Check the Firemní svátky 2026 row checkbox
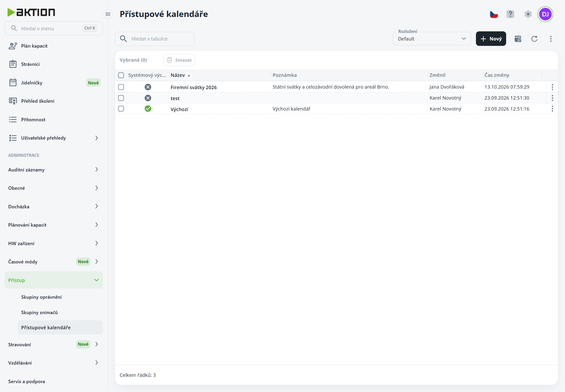The width and height of the screenshot is (565, 392). tap(121, 87)
